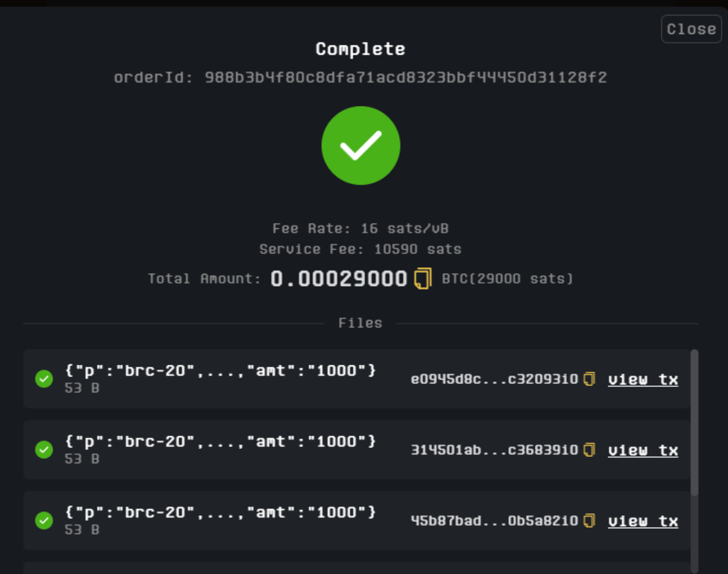The width and height of the screenshot is (728, 574).
Task: Close the Complete order dialog
Action: 691,29
